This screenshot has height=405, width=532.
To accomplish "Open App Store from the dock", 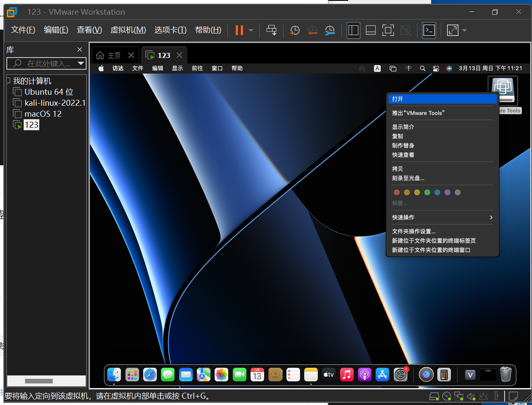I will tap(382, 375).
